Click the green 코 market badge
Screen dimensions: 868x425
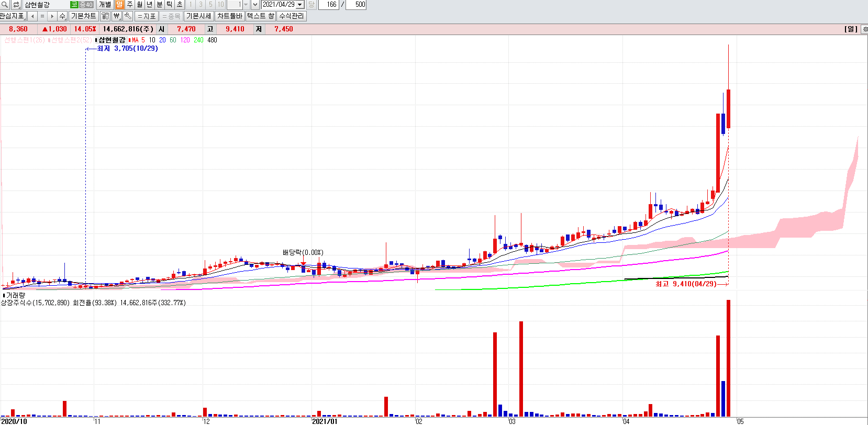74,4
